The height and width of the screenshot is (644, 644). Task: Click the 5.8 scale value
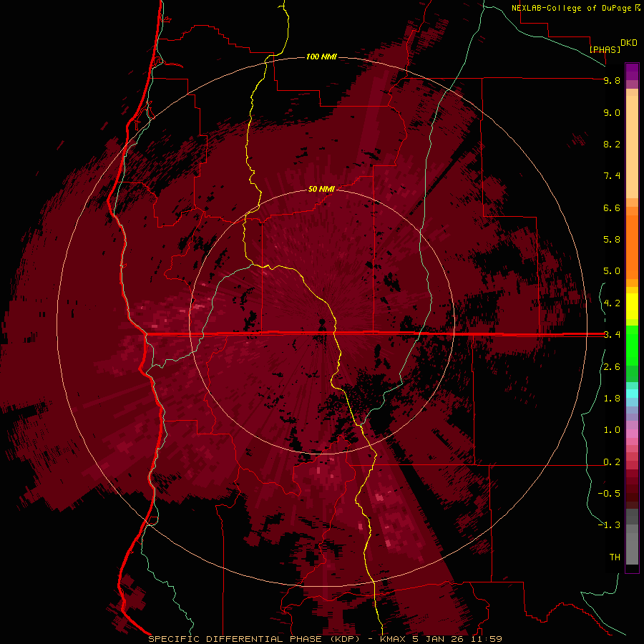tap(612, 240)
